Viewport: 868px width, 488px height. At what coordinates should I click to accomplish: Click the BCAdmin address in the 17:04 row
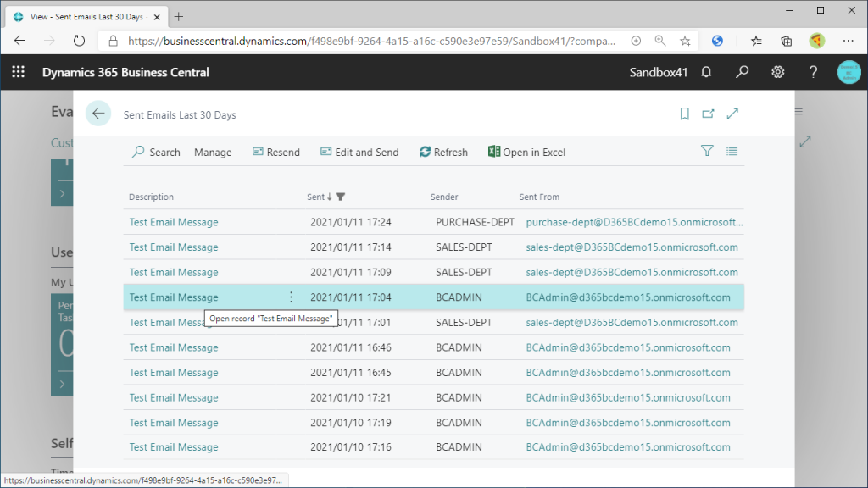tap(628, 297)
